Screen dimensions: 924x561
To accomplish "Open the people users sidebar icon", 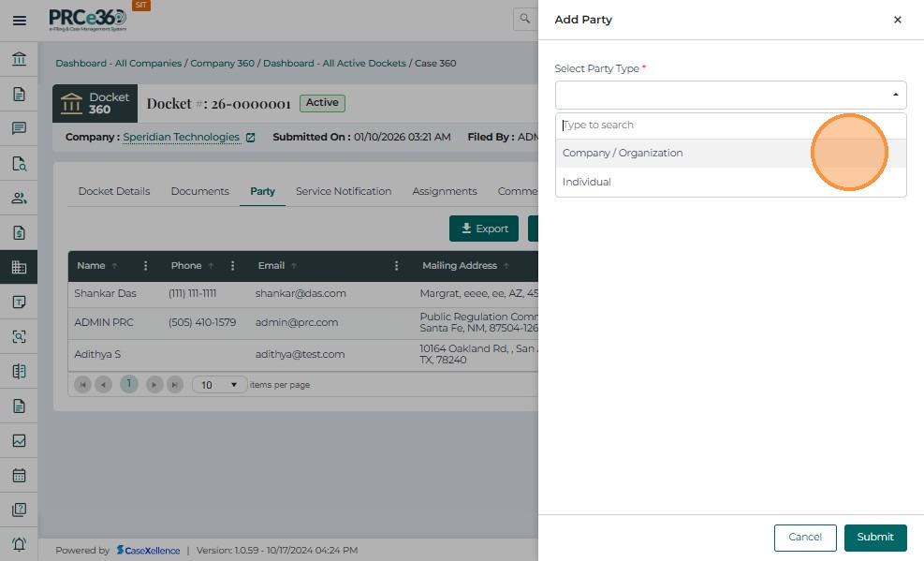I will (x=19, y=198).
